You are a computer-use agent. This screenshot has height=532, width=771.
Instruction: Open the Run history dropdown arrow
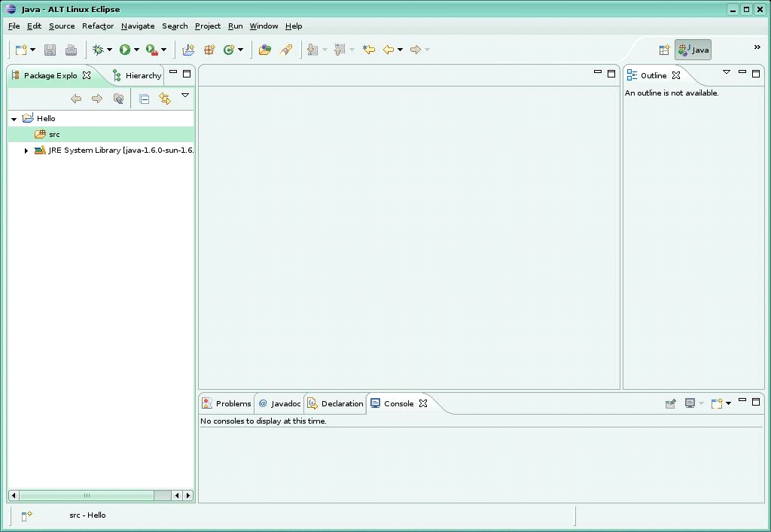[x=137, y=50]
